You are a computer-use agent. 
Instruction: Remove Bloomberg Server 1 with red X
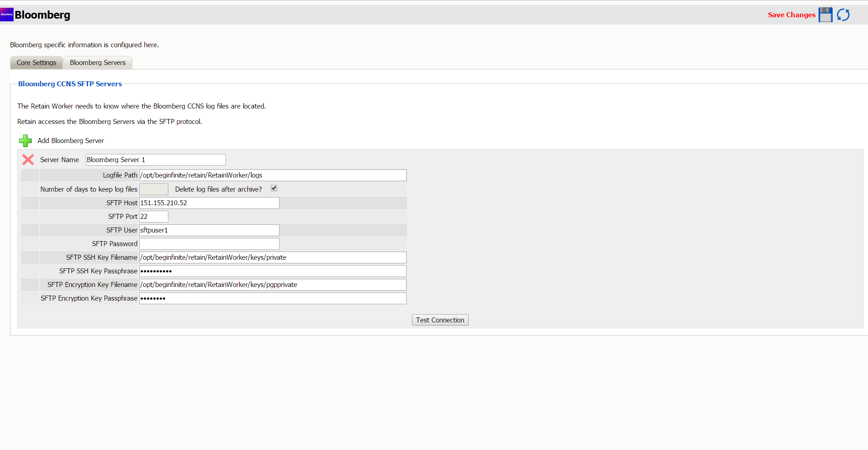[x=28, y=159]
